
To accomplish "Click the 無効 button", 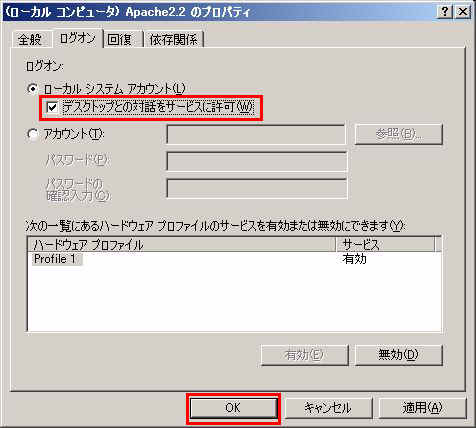I will point(399,355).
